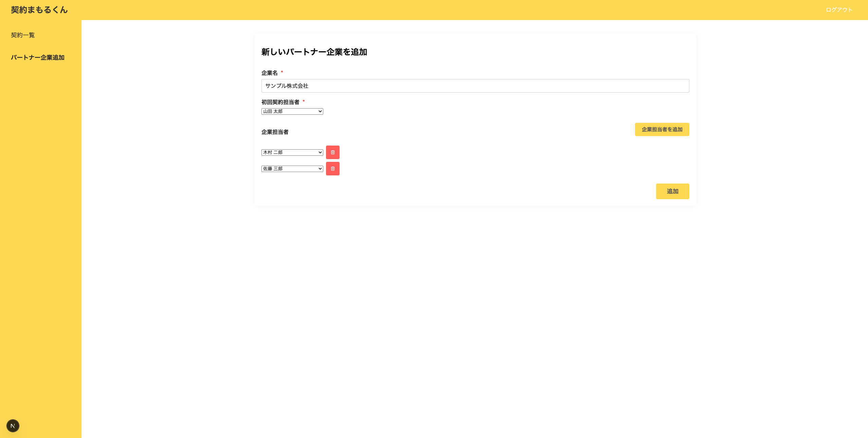The height and width of the screenshot is (438, 868).
Task: Click the 新しいパートナー企業を追加 heading
Action: (314, 52)
